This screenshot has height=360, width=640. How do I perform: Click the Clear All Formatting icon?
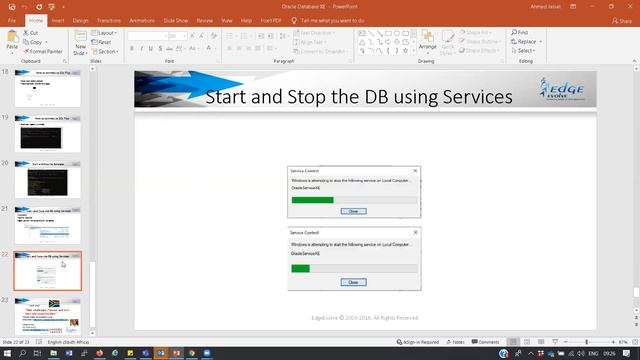[213, 36]
